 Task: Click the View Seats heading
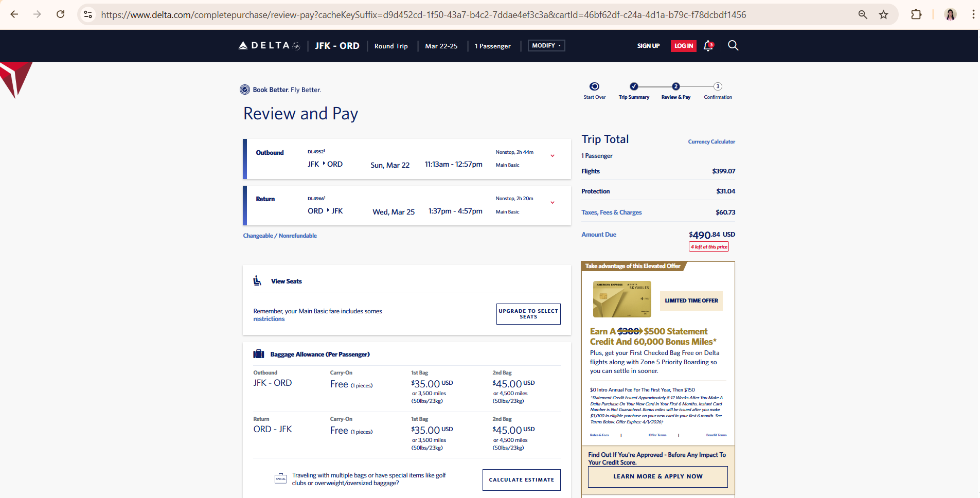[x=287, y=281]
